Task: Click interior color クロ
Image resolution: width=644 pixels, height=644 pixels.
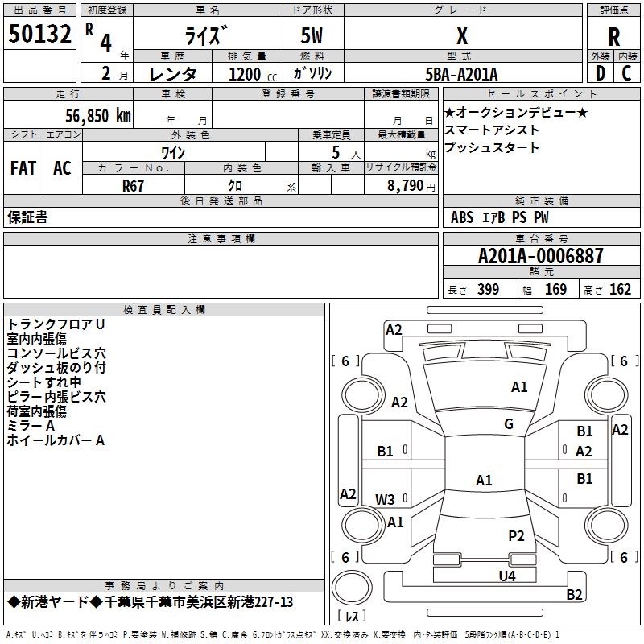Action: [235, 186]
